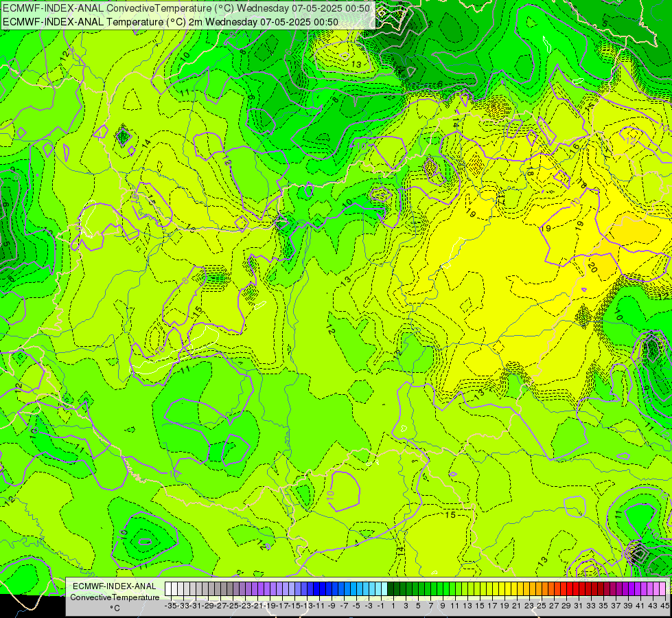Click the Temperature 2m title line

pyautogui.click(x=170, y=22)
